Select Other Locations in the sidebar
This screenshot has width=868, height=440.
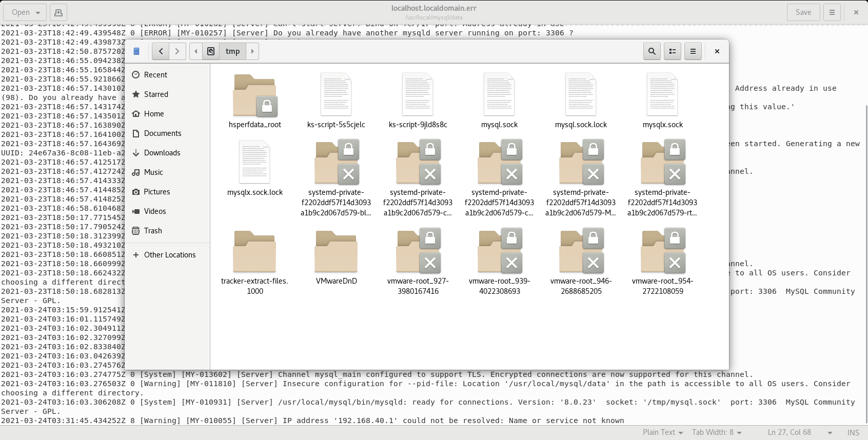(169, 255)
